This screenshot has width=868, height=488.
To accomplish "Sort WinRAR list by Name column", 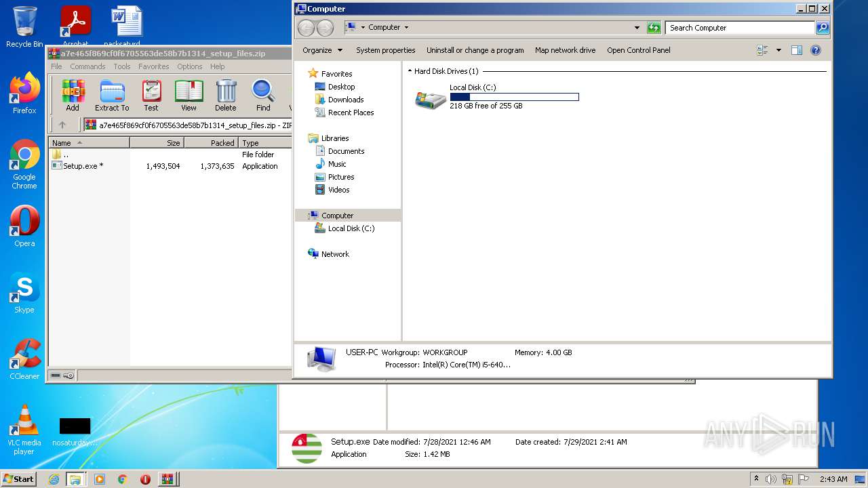I will 89,143.
